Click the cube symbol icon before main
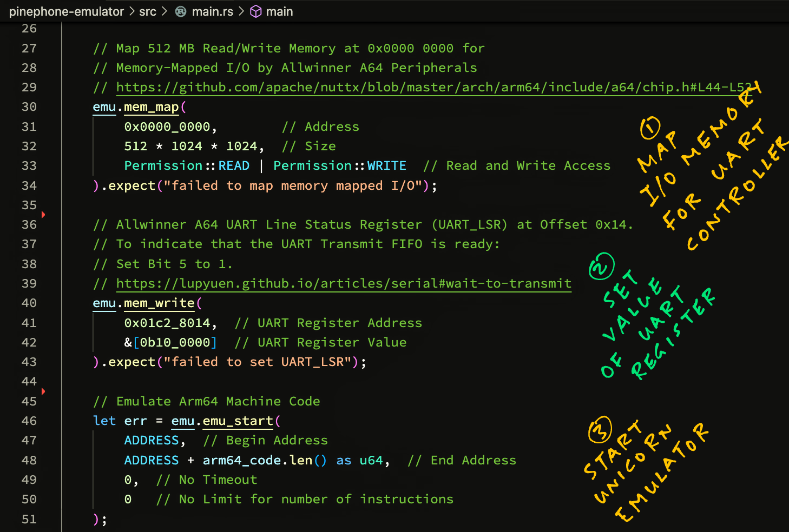This screenshot has width=789, height=532. click(x=256, y=11)
